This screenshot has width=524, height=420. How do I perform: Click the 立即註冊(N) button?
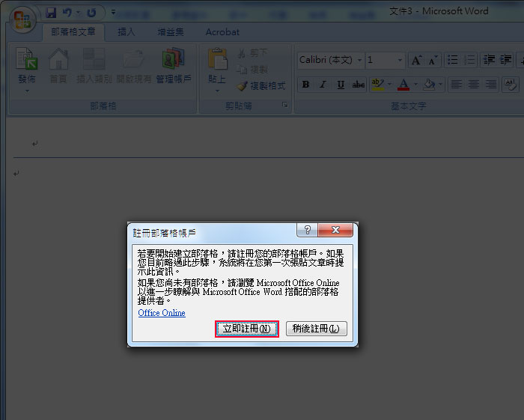click(246, 329)
